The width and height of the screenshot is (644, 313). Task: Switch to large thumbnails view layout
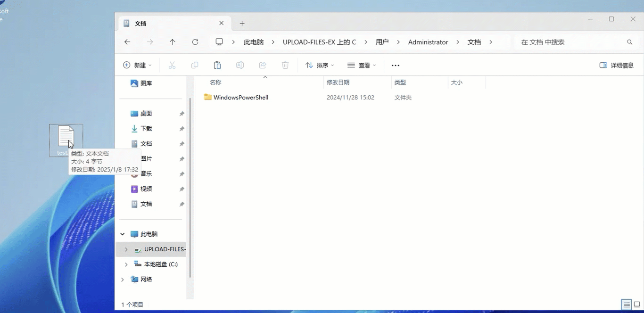point(636,305)
